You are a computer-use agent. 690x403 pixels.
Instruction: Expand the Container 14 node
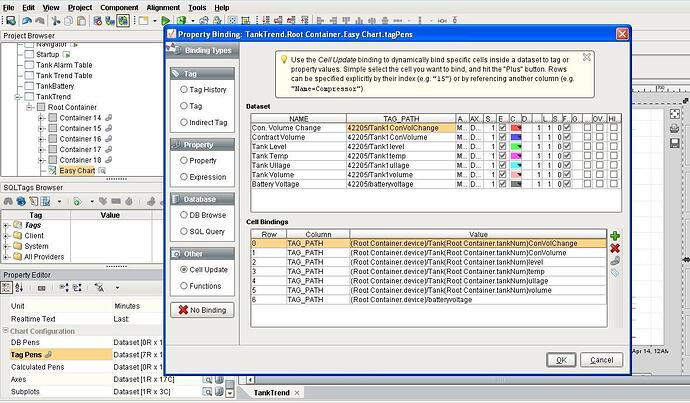40,118
